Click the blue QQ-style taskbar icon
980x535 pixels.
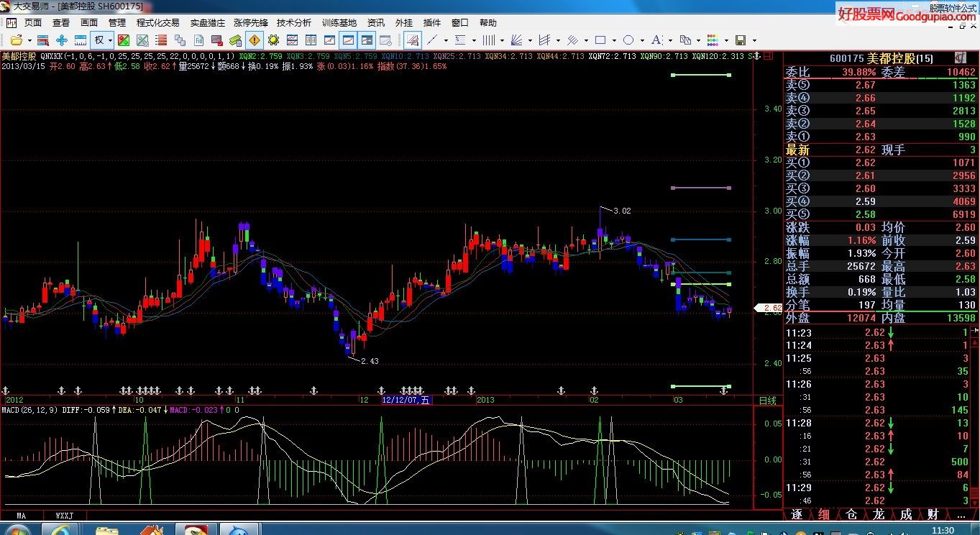point(239,531)
